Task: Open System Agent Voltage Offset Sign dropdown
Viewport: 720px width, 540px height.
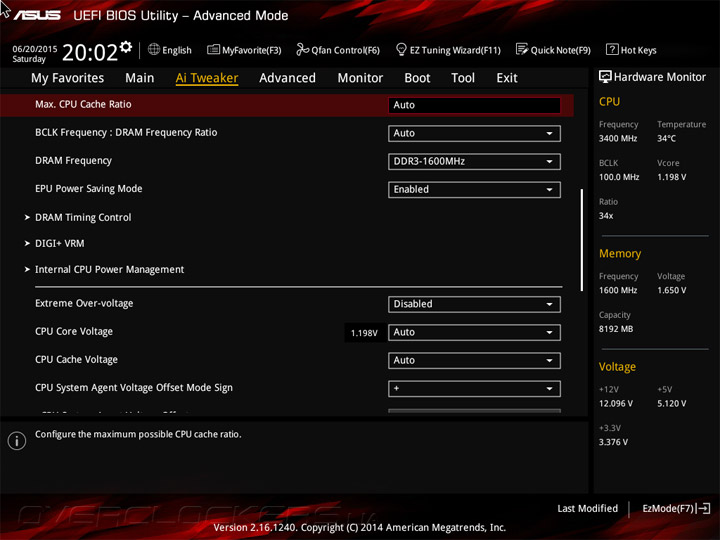Action: pos(474,389)
